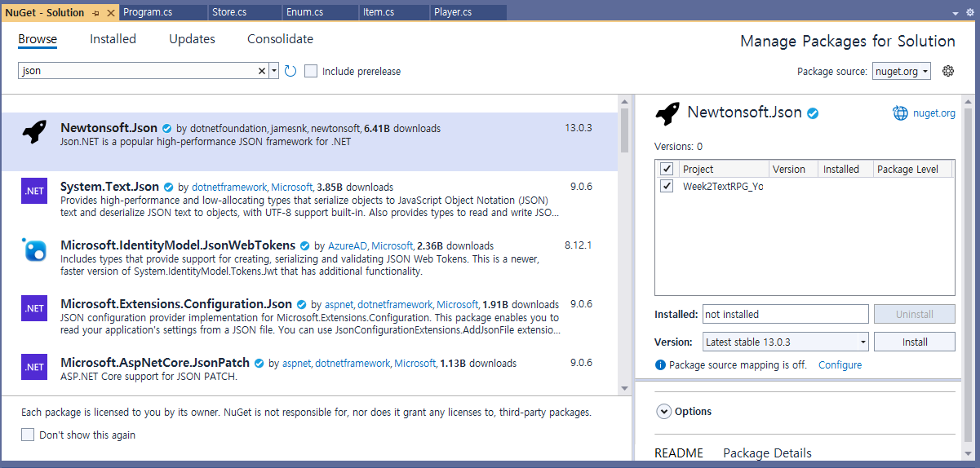
Task: Select the Week2TextRPG_Yo project row name
Action: [x=723, y=186]
